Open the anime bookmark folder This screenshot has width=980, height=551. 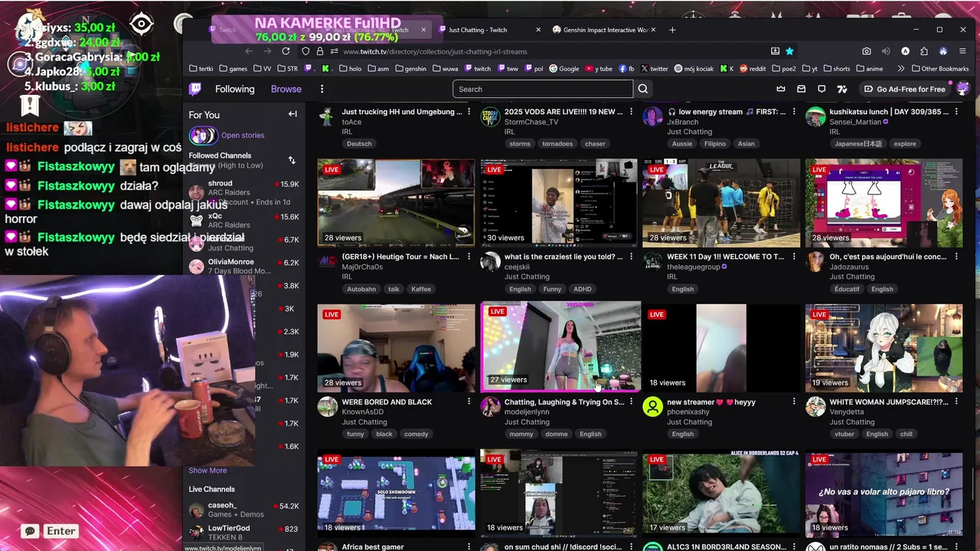pyautogui.click(x=868, y=68)
